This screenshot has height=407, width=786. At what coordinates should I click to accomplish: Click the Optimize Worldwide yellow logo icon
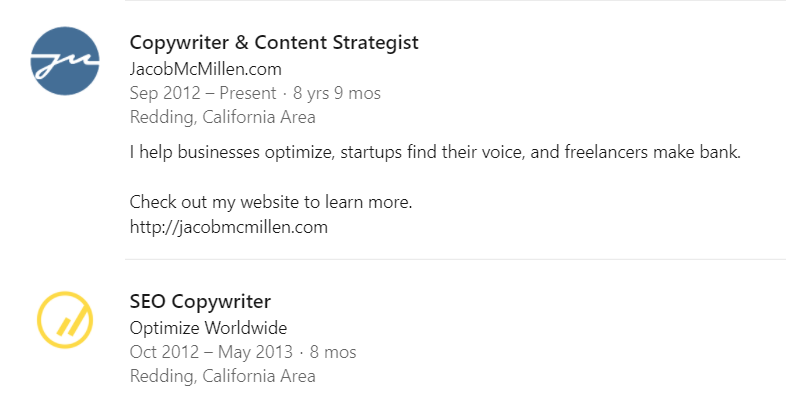pyautogui.click(x=65, y=320)
